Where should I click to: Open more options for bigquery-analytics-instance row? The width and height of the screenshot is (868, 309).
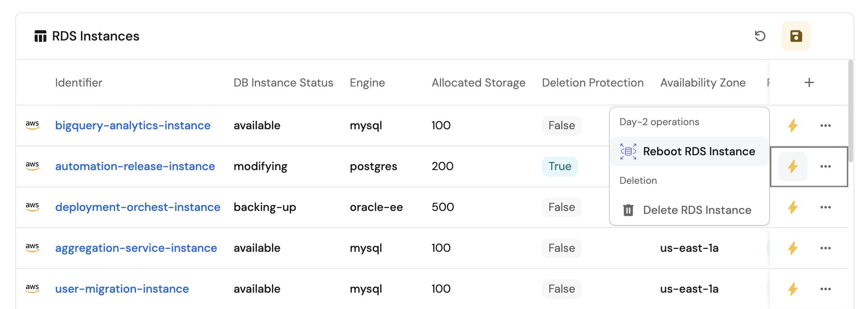tap(825, 126)
